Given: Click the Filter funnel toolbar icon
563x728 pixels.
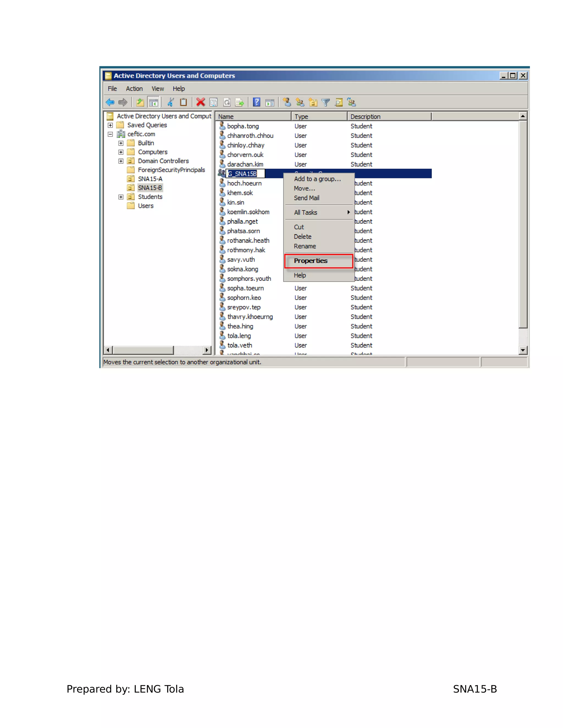Looking at the screenshot, I should [x=326, y=102].
